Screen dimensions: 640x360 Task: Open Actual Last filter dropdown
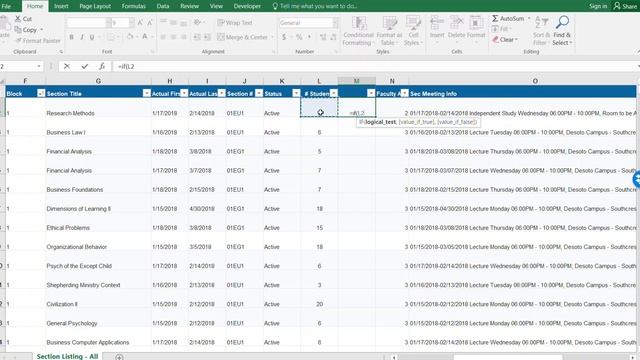[x=221, y=93]
